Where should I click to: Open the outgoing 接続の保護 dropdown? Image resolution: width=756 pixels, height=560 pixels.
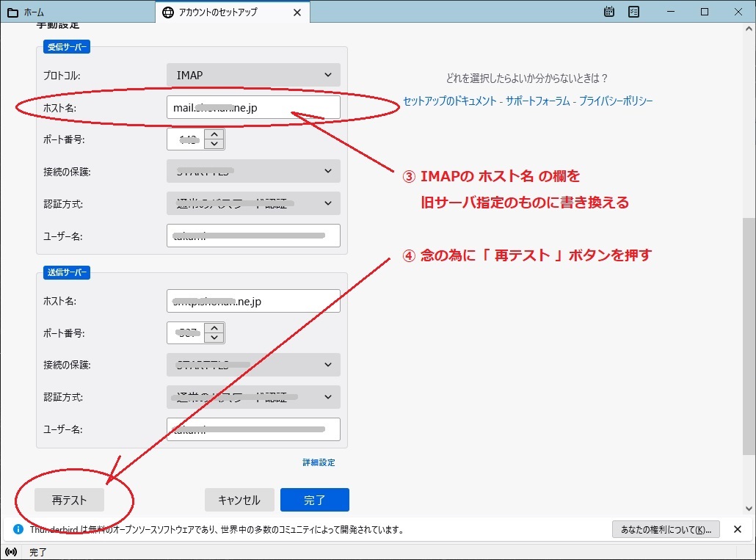click(x=253, y=364)
